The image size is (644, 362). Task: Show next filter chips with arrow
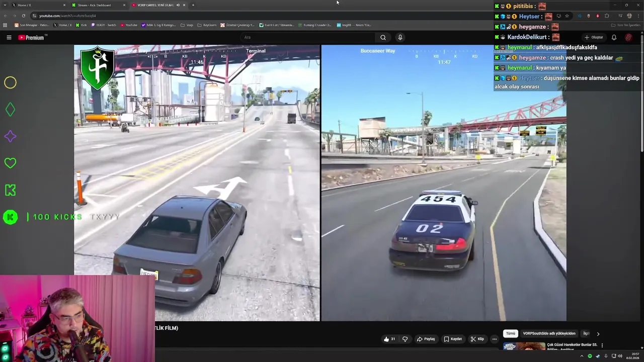point(598,333)
